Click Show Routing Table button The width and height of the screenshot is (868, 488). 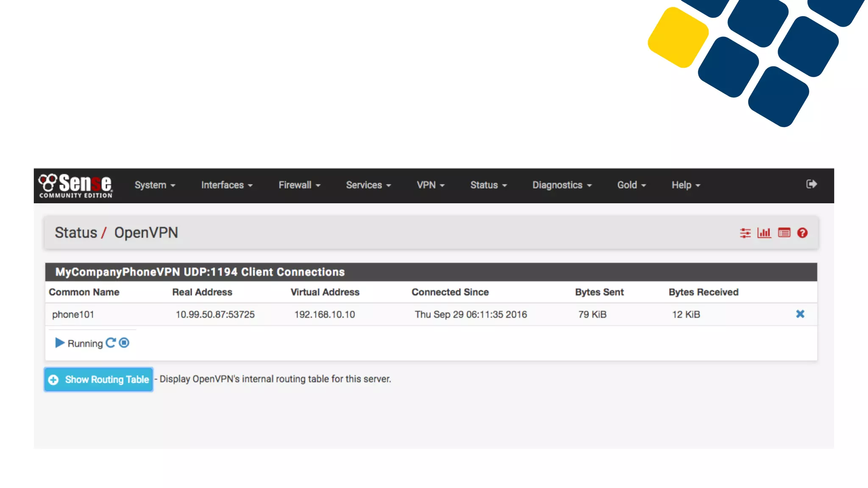click(99, 380)
